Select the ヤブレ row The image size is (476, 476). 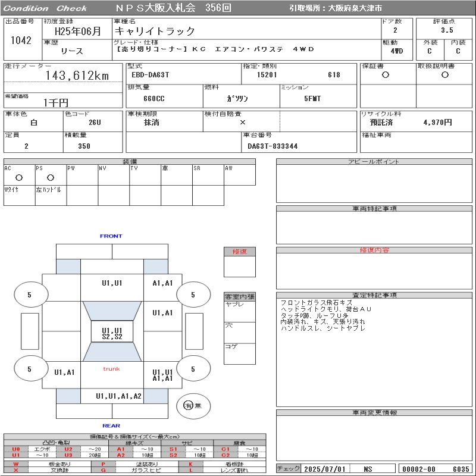click(x=240, y=311)
